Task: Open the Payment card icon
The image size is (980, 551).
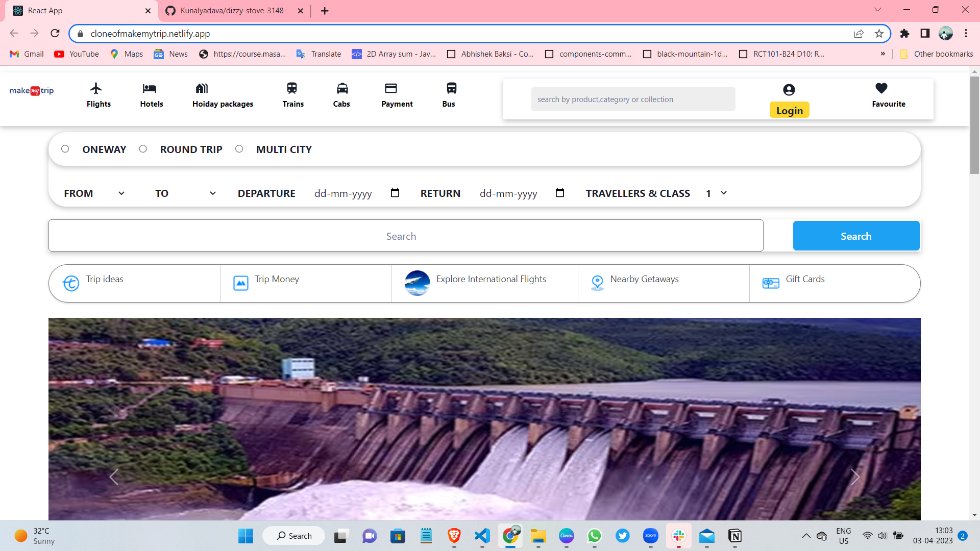Action: (x=391, y=89)
